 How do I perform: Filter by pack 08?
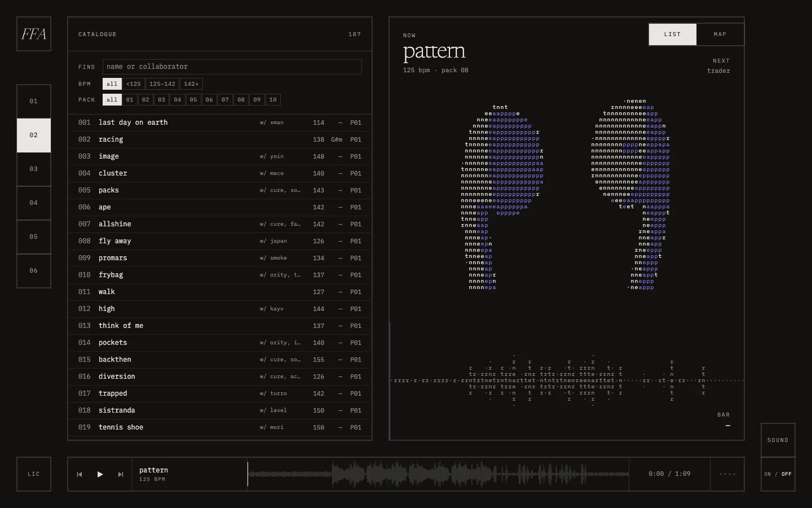[241, 100]
